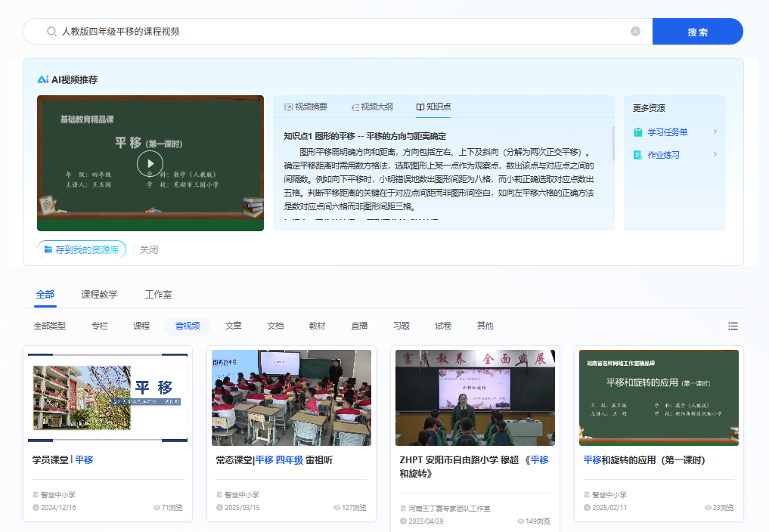Screen dimensions: 769x532
Task: Open the 常态课堂 平移 四年级 thumbnail
Action: tap(291, 397)
